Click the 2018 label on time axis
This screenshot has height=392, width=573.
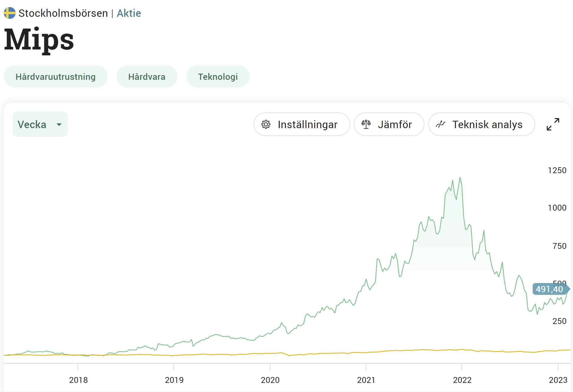[x=78, y=380]
